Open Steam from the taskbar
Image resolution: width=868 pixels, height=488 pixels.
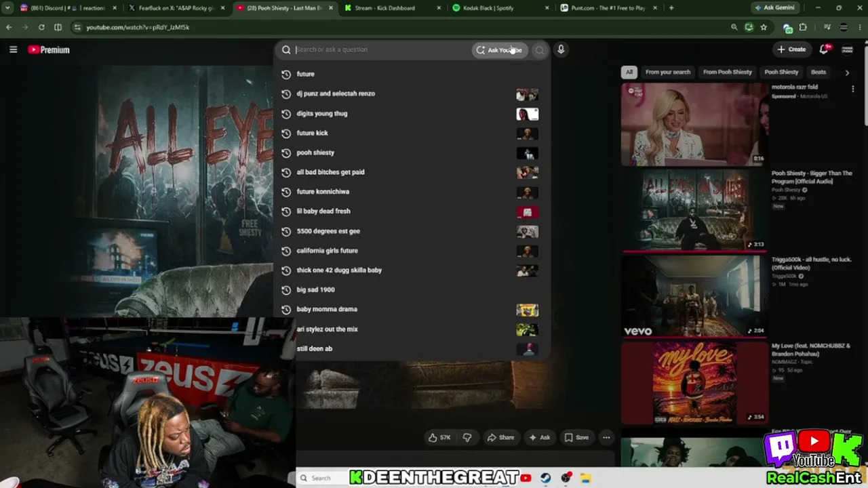point(545,478)
